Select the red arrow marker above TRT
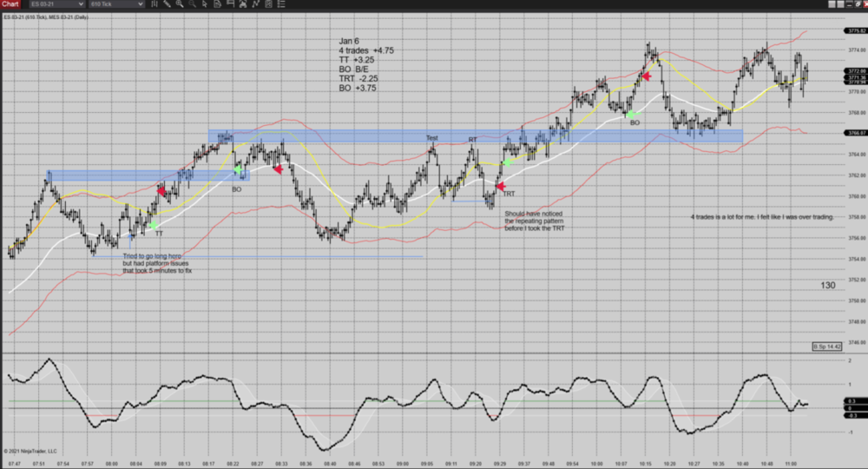The width and height of the screenshot is (868, 469). point(499,186)
